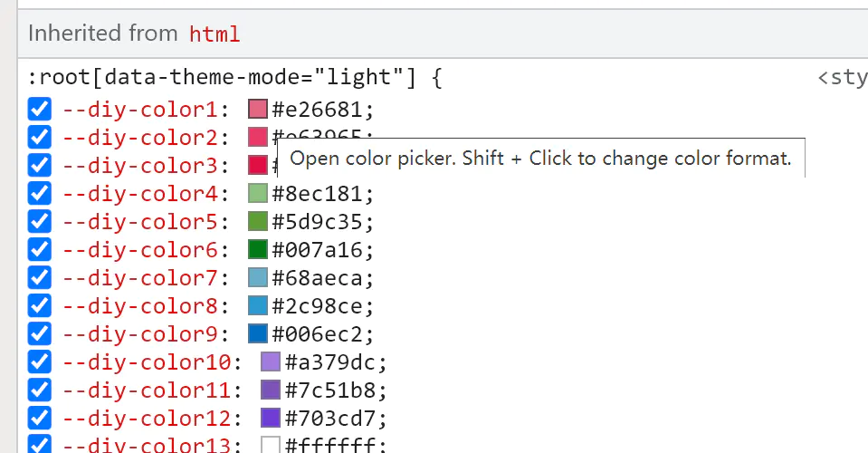Open the --diy-color9 swatch color picker

tap(258, 334)
